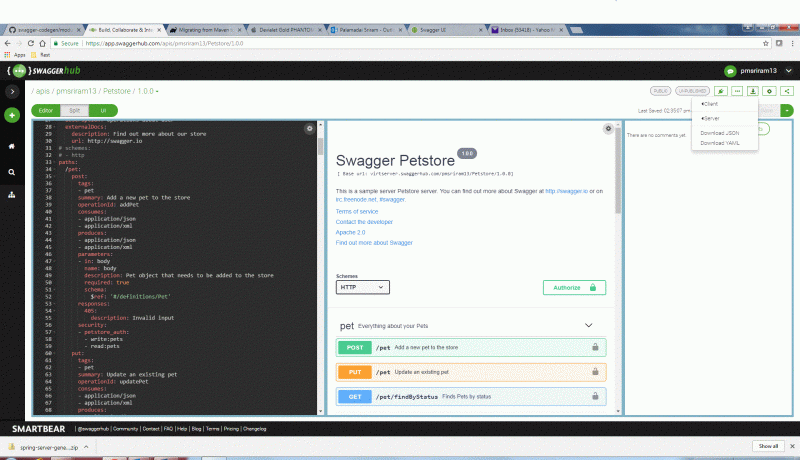
Task: Close the downloads bar
Action: pos(792,446)
